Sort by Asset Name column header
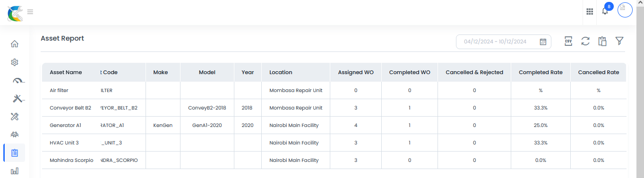Viewport: 644px width, 178px height. [x=66, y=72]
